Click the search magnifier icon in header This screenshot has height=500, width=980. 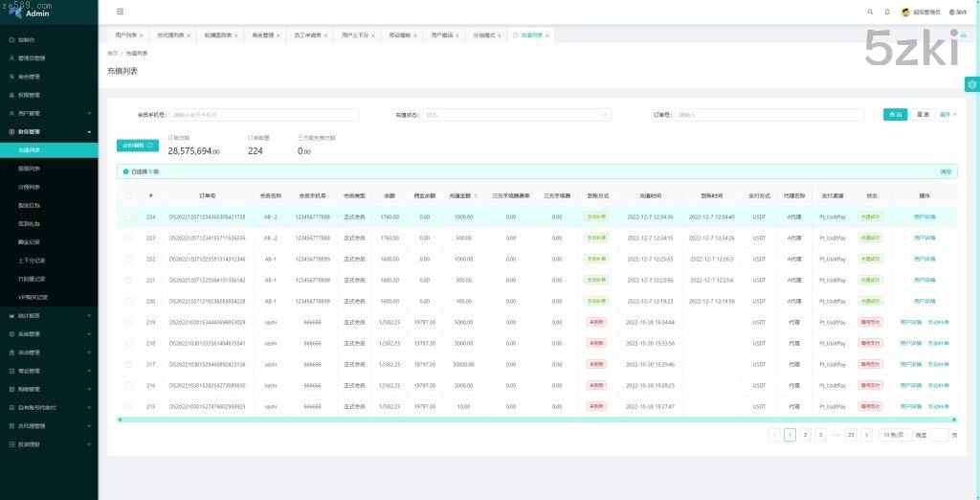click(x=870, y=11)
